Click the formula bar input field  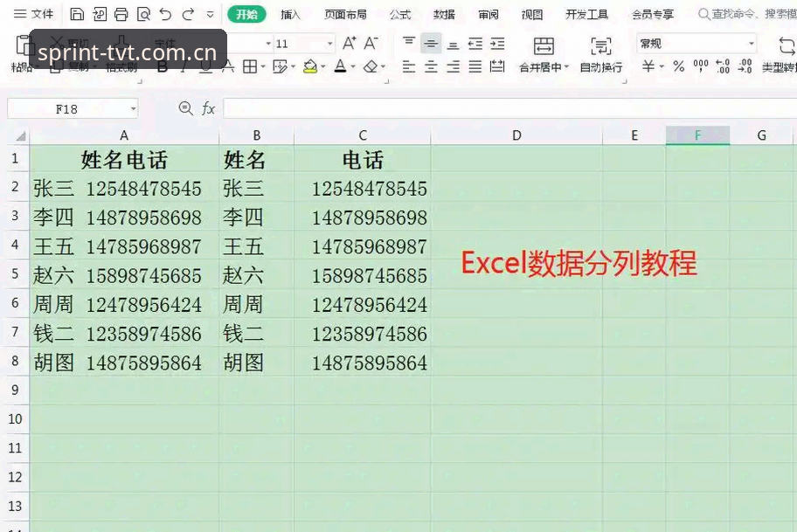tap(509, 108)
